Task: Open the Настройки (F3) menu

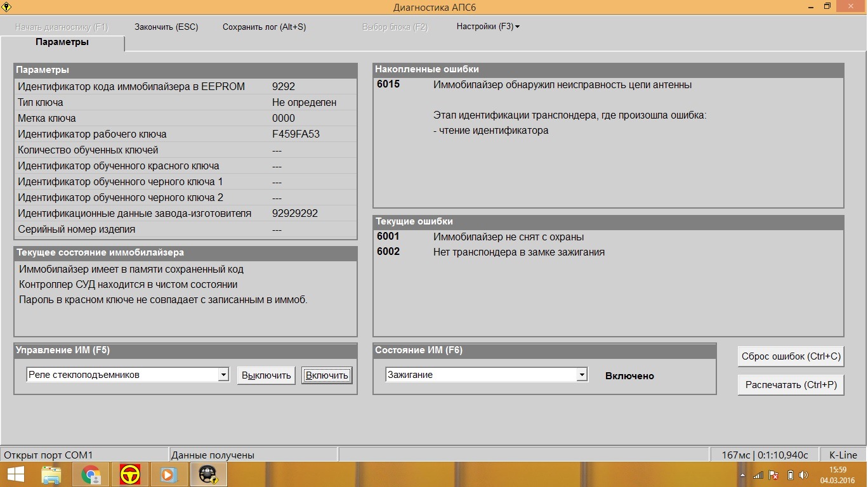Action: (x=488, y=27)
